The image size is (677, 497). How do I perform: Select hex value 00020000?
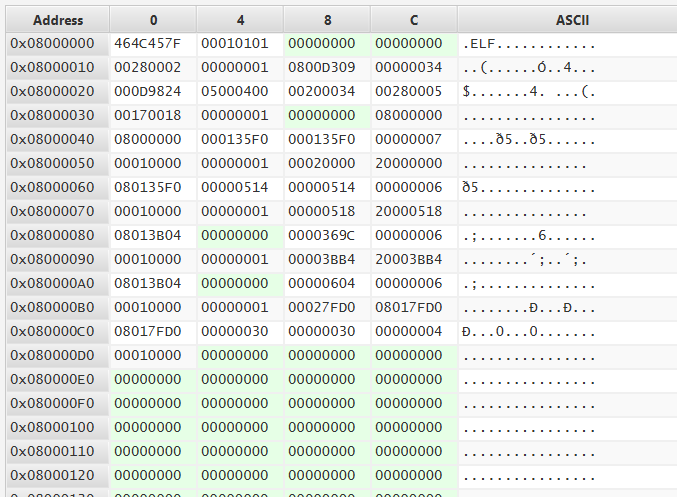[327, 163]
